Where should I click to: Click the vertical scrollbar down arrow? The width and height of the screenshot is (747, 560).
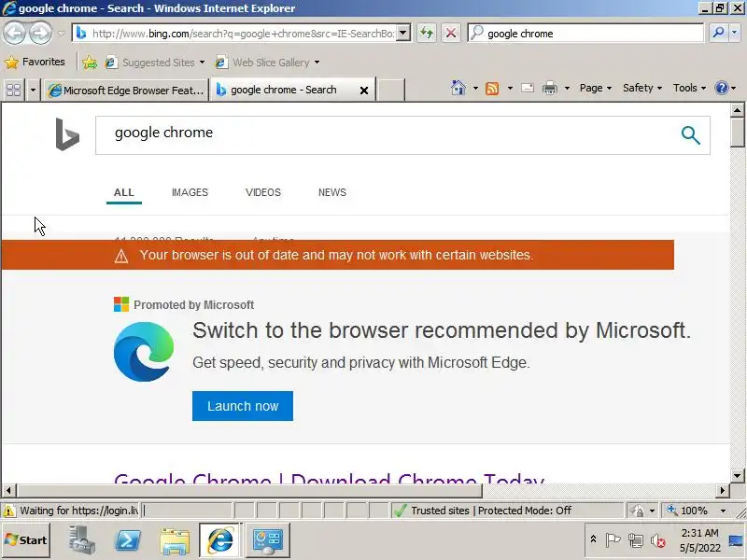[x=737, y=475]
